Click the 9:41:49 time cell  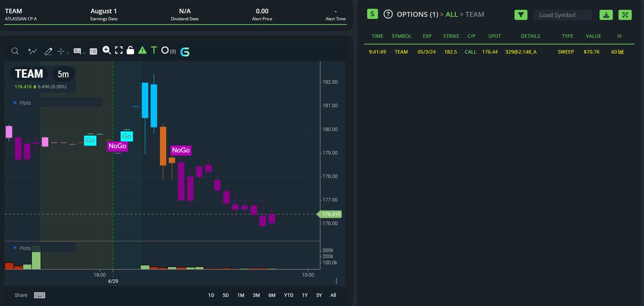pyautogui.click(x=377, y=52)
